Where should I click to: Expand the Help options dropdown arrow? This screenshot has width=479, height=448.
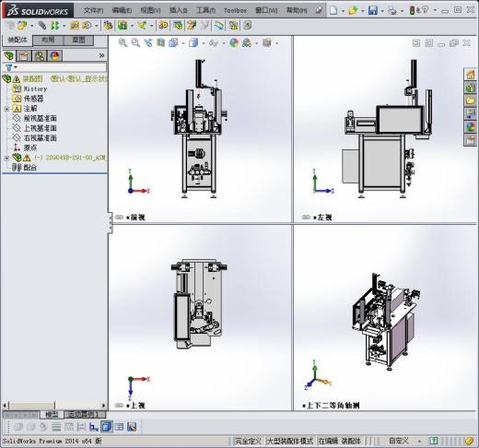point(435,10)
